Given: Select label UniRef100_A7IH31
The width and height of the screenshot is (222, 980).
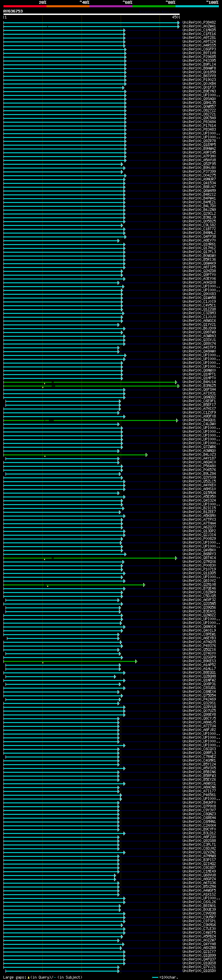Looking at the screenshot, I should coord(199,394).
